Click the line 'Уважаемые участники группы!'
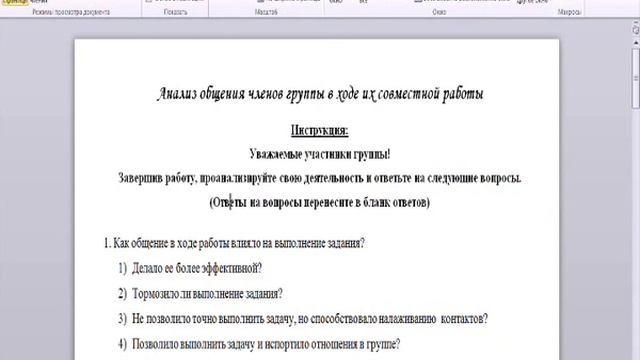This screenshot has height=360, width=640. (x=320, y=155)
